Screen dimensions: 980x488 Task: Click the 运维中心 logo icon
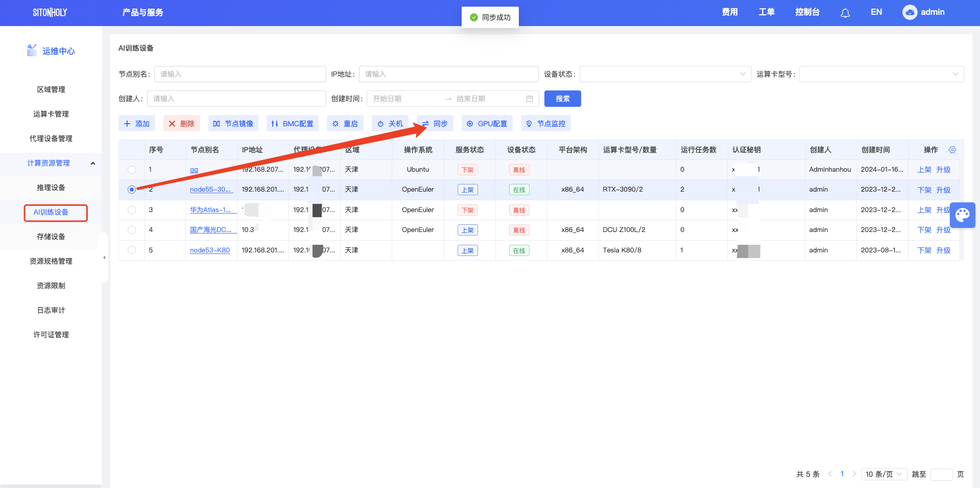[32, 50]
